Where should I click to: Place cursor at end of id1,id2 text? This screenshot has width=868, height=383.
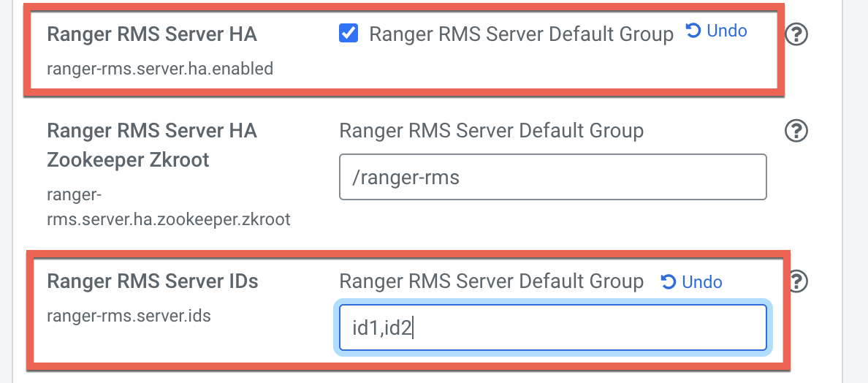click(414, 328)
